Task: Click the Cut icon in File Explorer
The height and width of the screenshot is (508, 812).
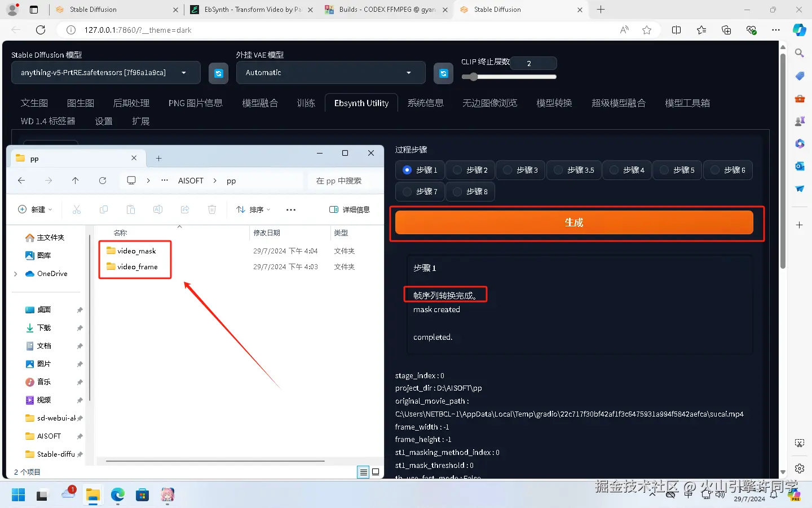Action: 77,209
